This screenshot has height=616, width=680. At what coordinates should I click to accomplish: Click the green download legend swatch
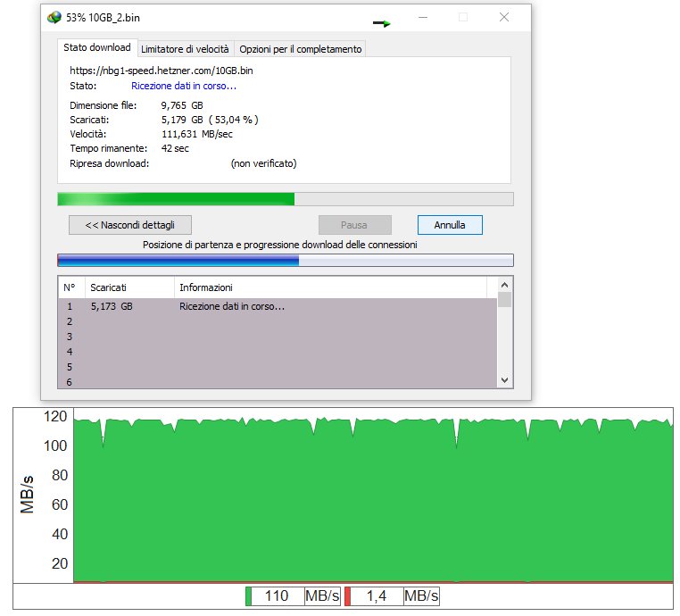(x=248, y=596)
